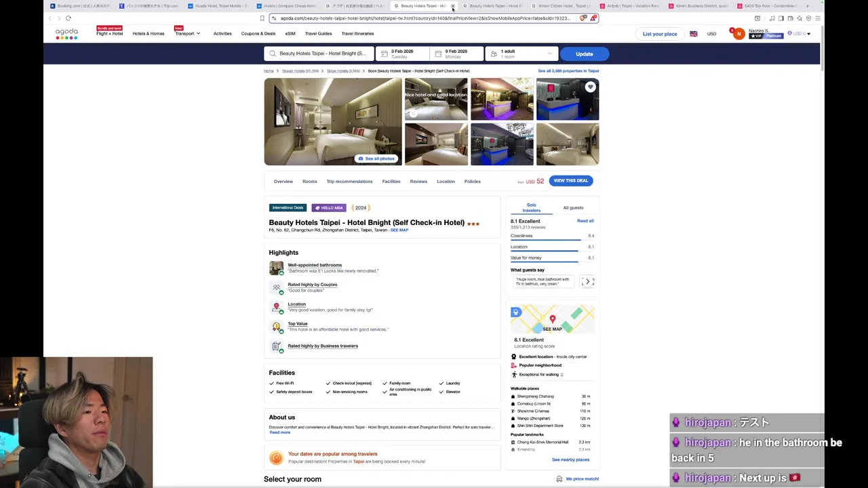Expand the account balance dropdown arrow
This screenshot has height=488, width=868.
coord(808,34)
